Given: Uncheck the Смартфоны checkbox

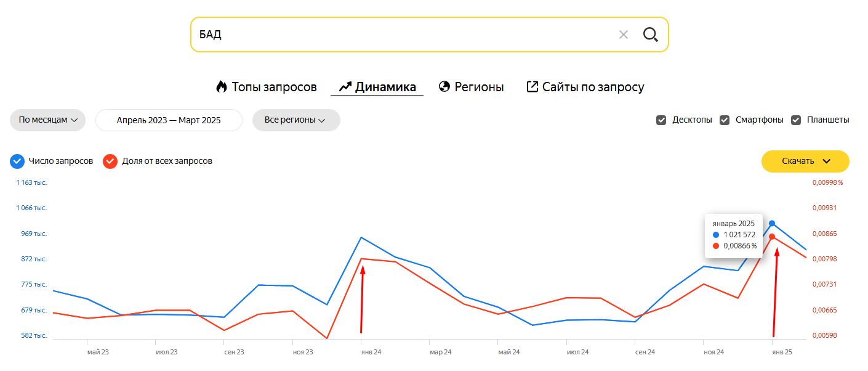Looking at the screenshot, I should pos(725,120).
